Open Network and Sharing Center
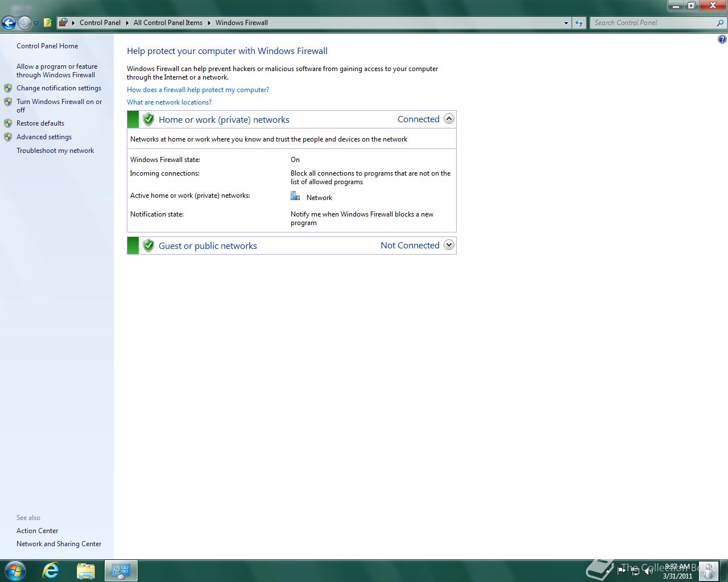This screenshot has height=582, width=728. pyautogui.click(x=59, y=544)
